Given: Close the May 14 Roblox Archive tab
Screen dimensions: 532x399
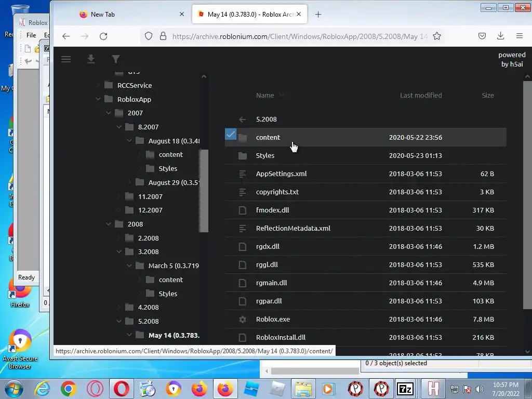Looking at the screenshot, I should point(299,14).
